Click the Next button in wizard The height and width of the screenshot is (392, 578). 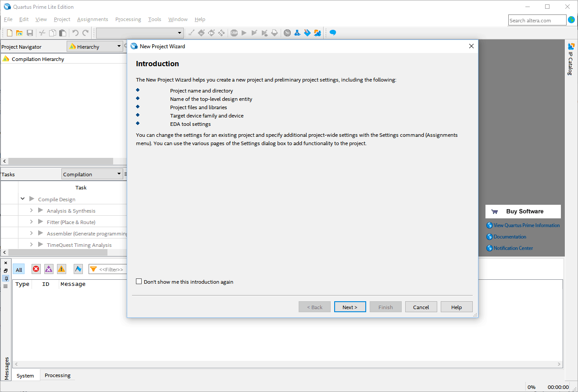coord(350,307)
